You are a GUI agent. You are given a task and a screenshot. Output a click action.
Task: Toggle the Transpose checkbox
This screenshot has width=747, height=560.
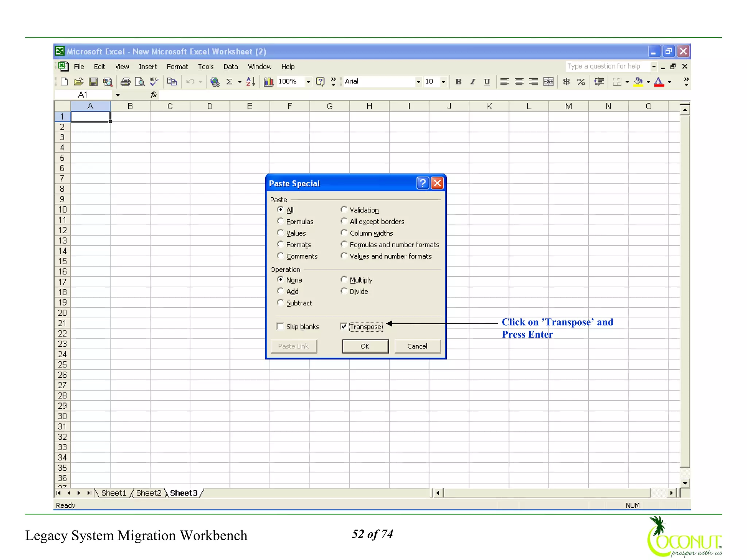tap(343, 326)
